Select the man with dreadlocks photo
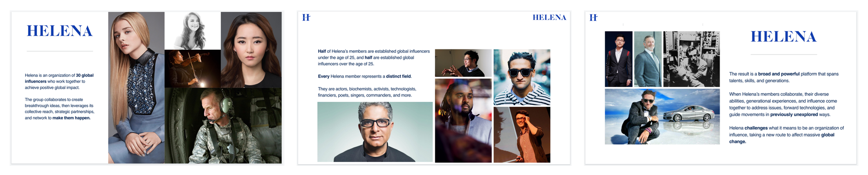 point(463,120)
